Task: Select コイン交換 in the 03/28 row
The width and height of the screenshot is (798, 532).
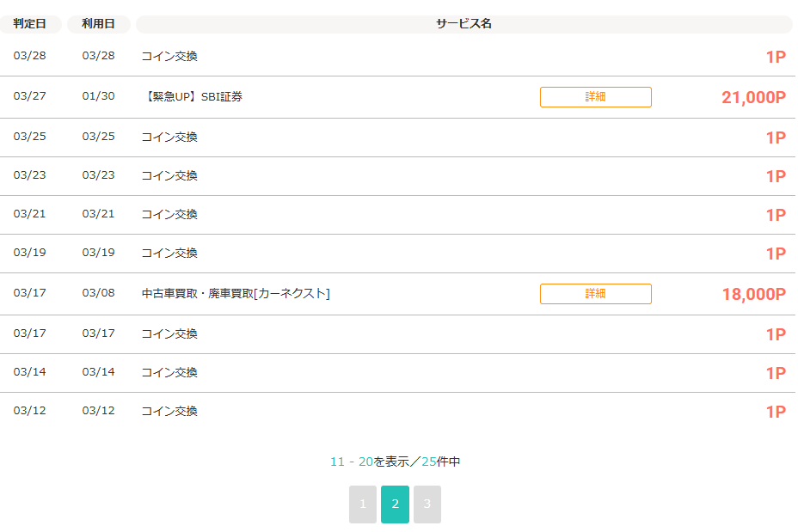Action: click(169, 57)
